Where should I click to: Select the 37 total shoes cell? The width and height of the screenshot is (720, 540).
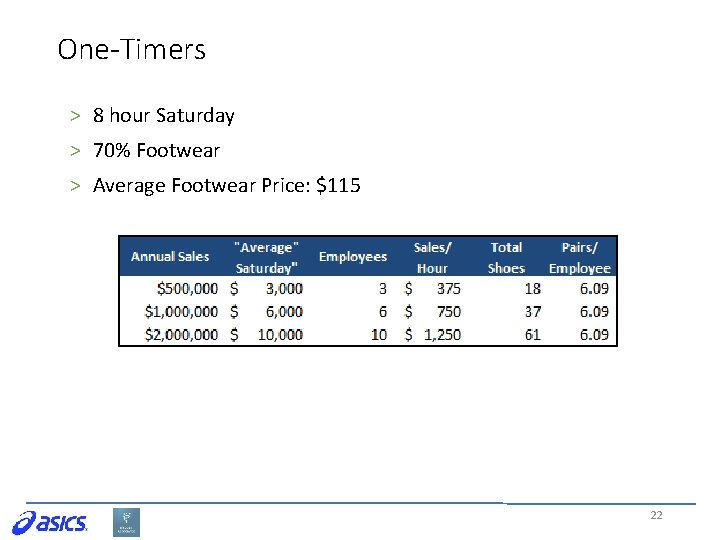point(533,311)
